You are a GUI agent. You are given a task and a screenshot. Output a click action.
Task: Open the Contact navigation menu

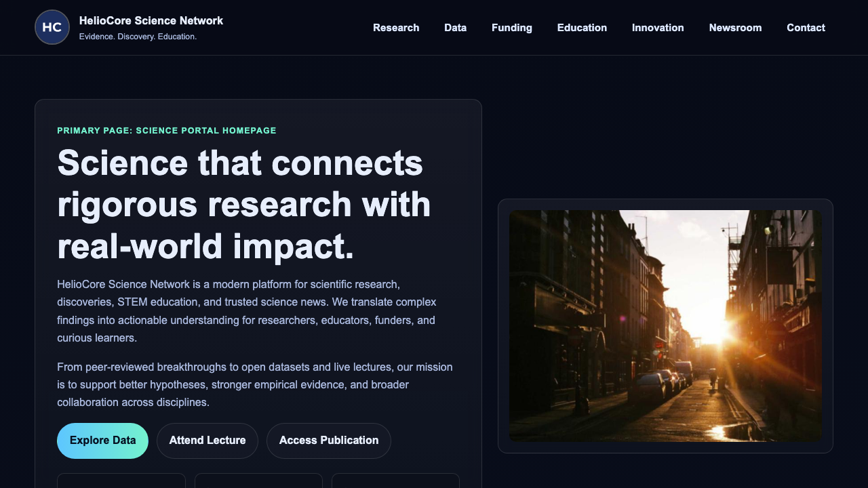tap(806, 28)
